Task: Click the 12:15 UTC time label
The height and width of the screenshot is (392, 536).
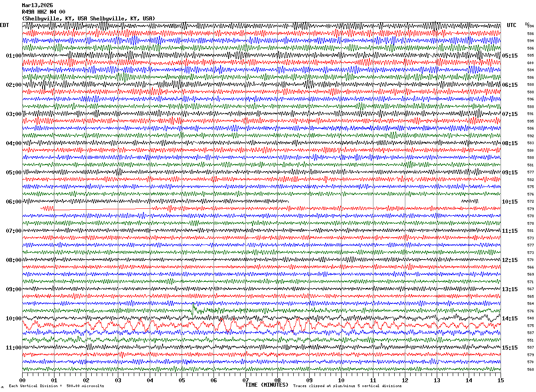Action: [510, 260]
